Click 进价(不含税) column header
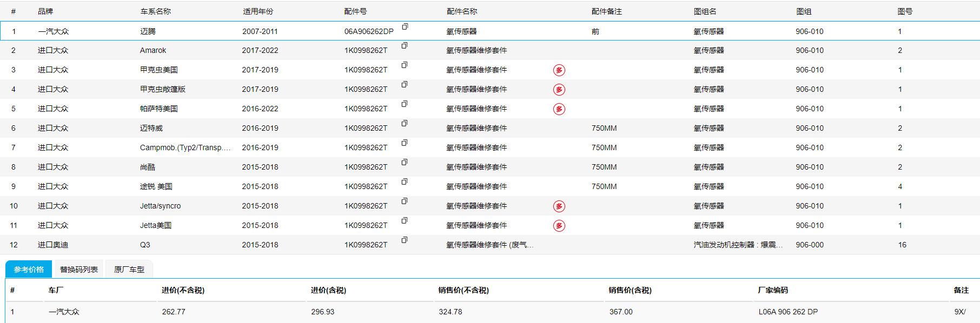The width and height of the screenshot is (980, 323). (x=183, y=290)
